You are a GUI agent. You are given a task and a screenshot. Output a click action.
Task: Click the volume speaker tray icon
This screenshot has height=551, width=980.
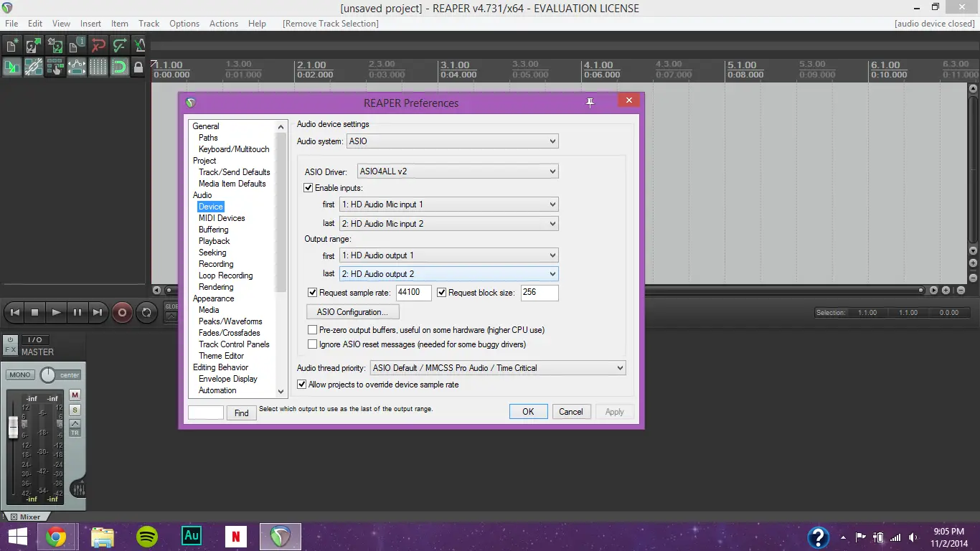tap(913, 537)
